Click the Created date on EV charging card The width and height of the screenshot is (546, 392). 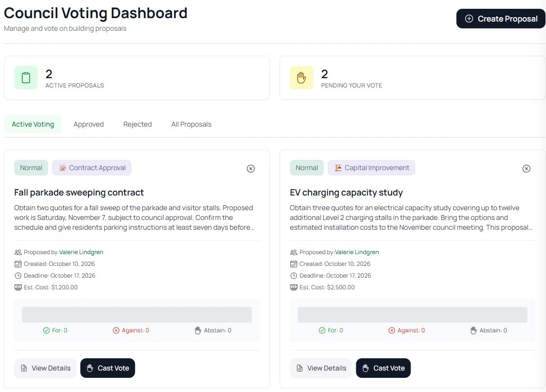coord(335,264)
